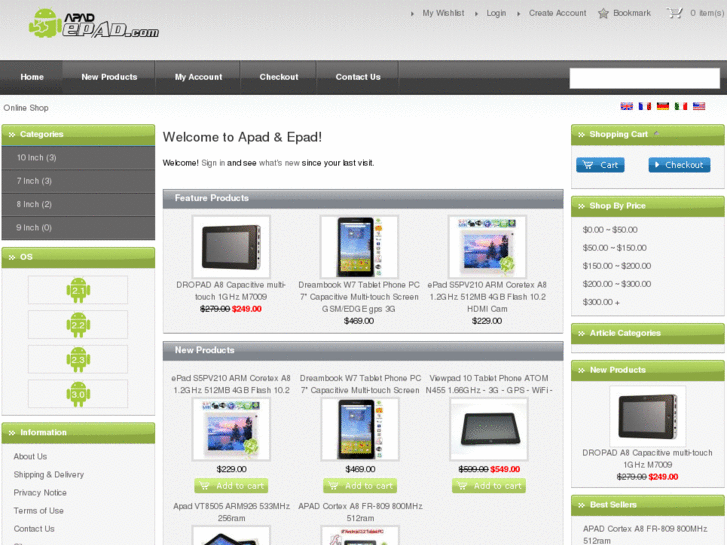Filter by price $300.00 +
727x545 pixels.
coord(601,302)
